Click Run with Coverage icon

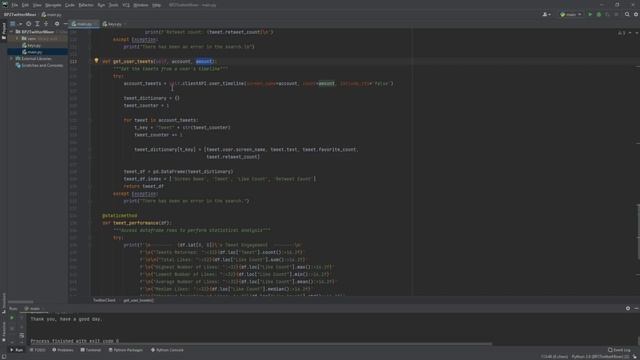(607, 15)
